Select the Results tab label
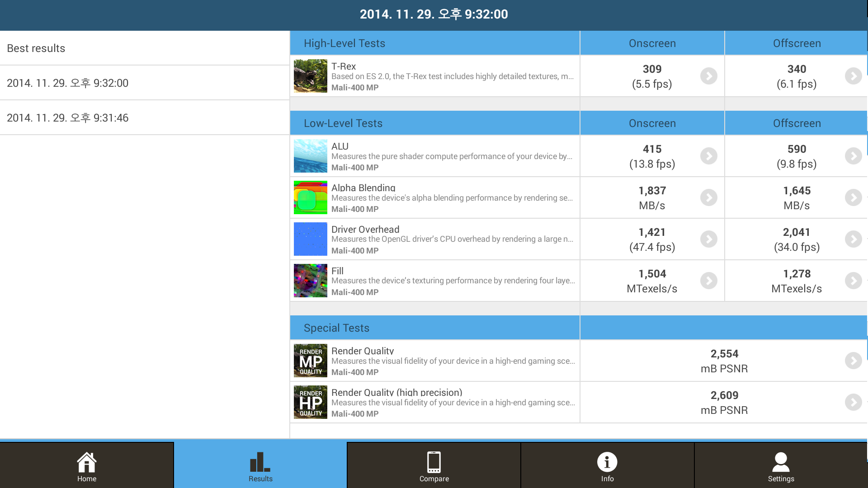868x488 pixels. point(260,479)
